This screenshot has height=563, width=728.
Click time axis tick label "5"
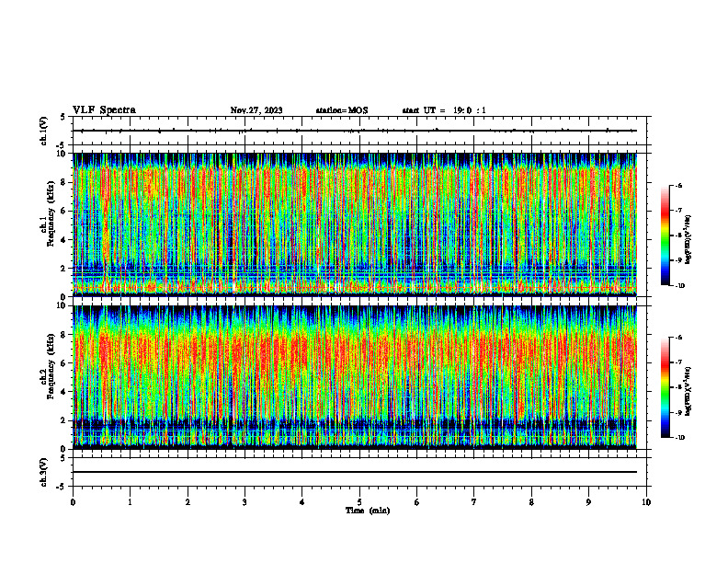[359, 502]
